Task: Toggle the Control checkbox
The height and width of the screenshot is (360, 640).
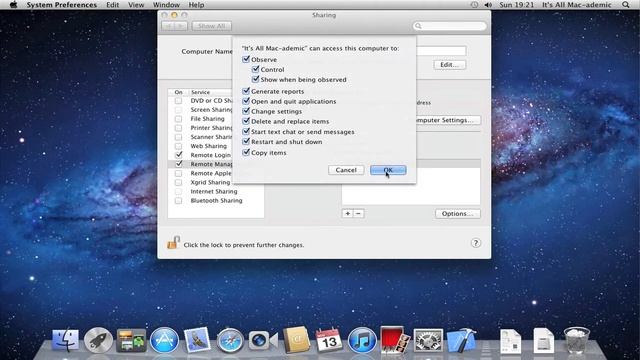Action: pos(256,69)
